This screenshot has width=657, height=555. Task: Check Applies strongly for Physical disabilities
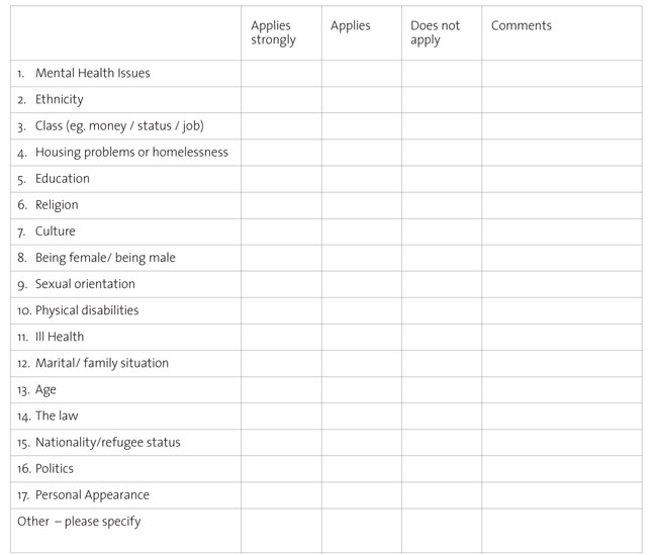pyautogui.click(x=281, y=310)
